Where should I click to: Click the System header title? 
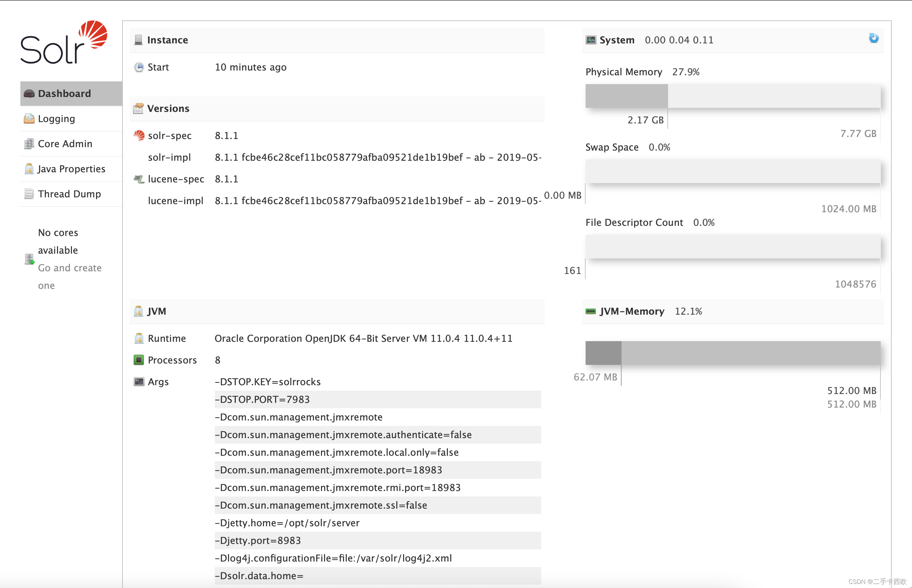click(x=617, y=40)
